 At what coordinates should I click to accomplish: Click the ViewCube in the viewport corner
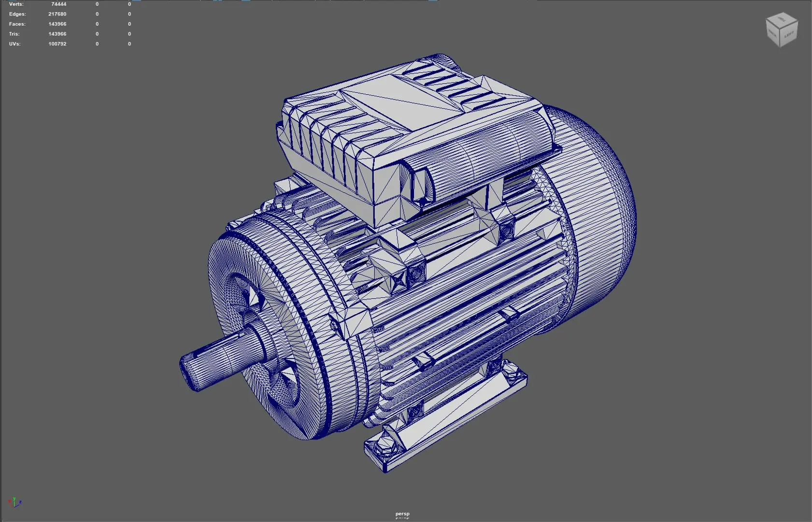pyautogui.click(x=782, y=30)
